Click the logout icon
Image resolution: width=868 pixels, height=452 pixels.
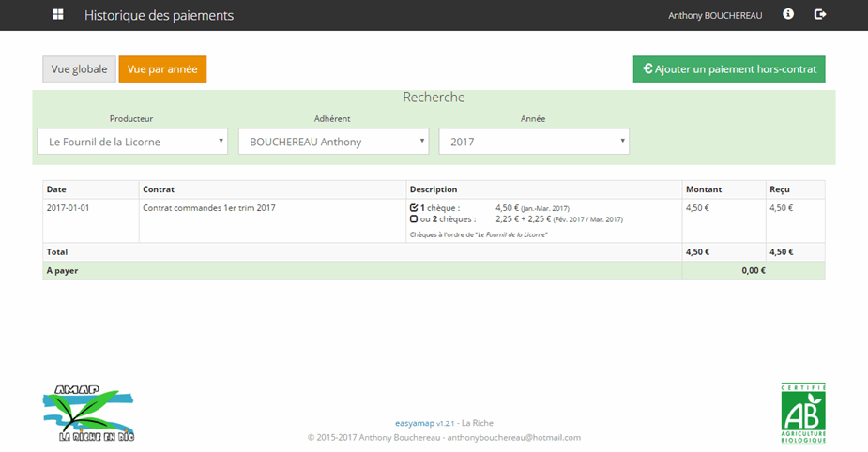tap(820, 14)
